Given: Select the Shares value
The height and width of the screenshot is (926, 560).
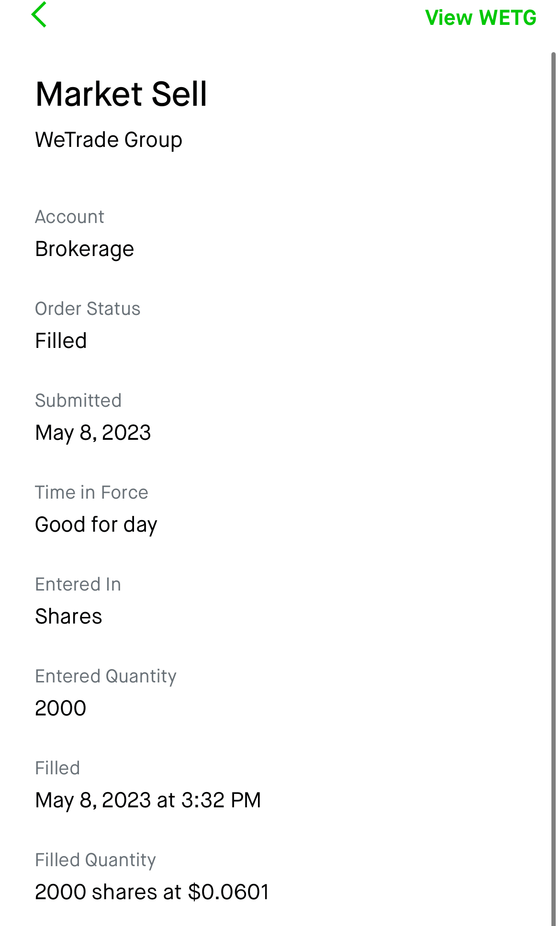Looking at the screenshot, I should coord(68,617).
